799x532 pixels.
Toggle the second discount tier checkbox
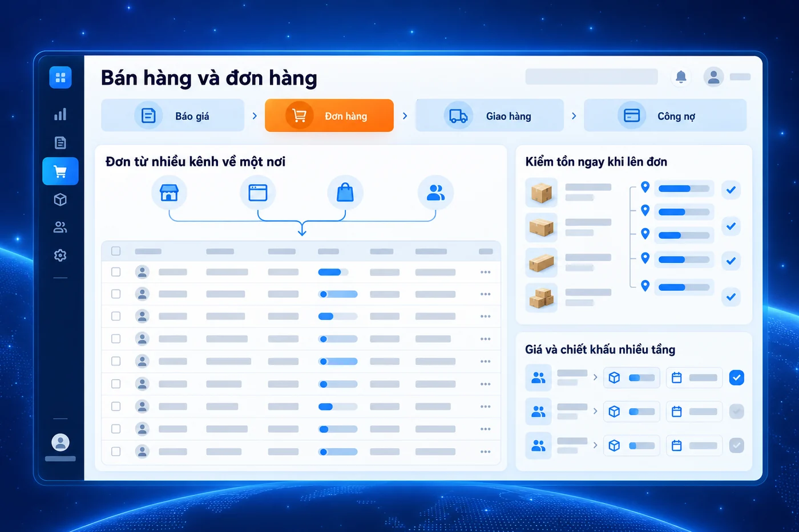[737, 411]
